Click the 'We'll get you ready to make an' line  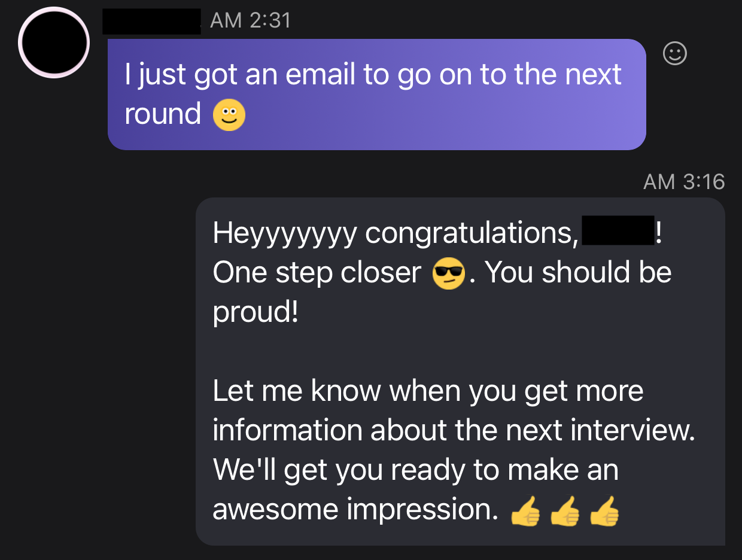point(415,470)
